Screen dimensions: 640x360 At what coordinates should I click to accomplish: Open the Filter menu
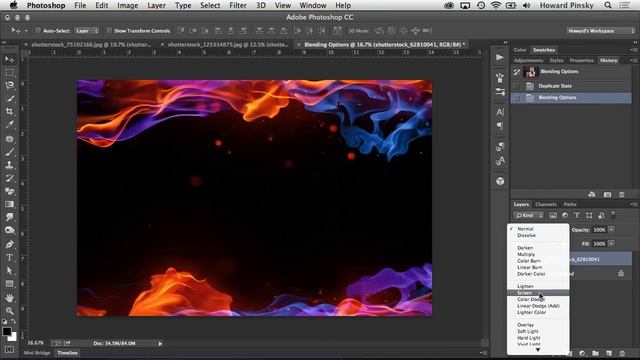(238, 5)
